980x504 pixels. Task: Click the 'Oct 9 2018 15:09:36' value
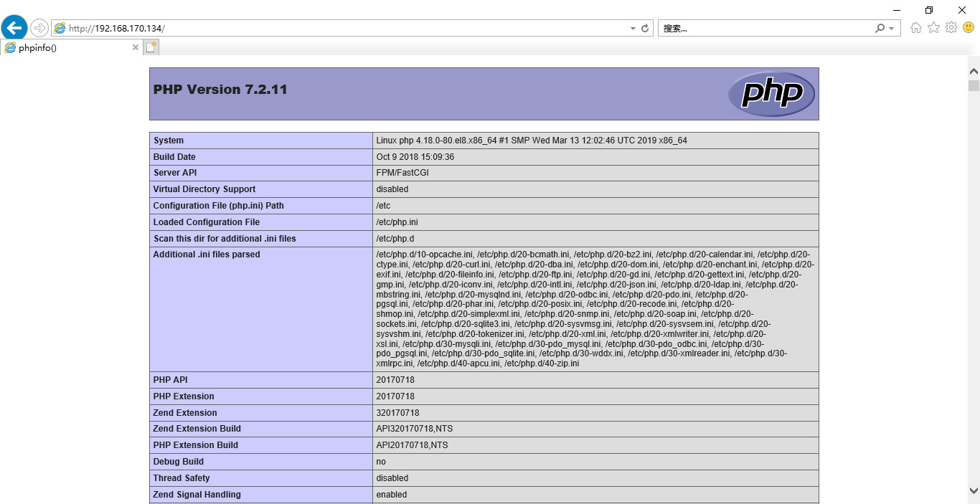tap(415, 157)
